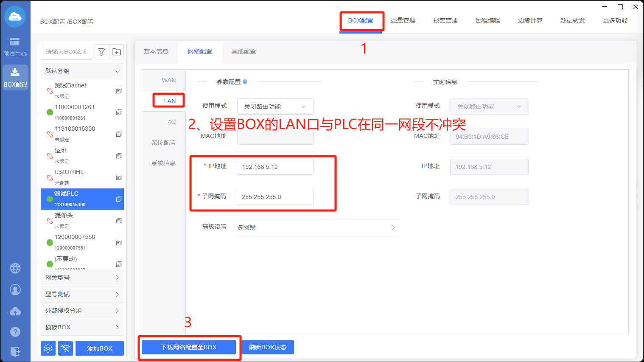Switch to the 网络配置 tab
The image size is (644, 362).
pos(200,51)
